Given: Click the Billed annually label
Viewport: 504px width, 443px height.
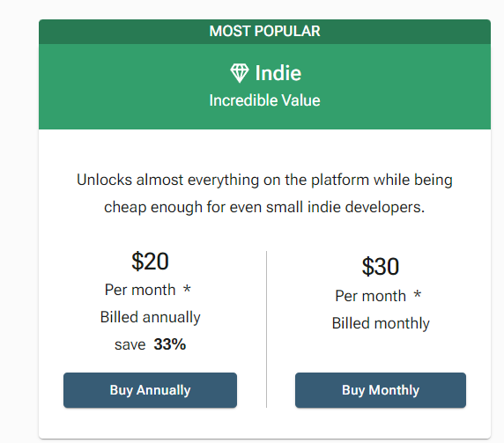Looking at the screenshot, I should pyautogui.click(x=150, y=317).
